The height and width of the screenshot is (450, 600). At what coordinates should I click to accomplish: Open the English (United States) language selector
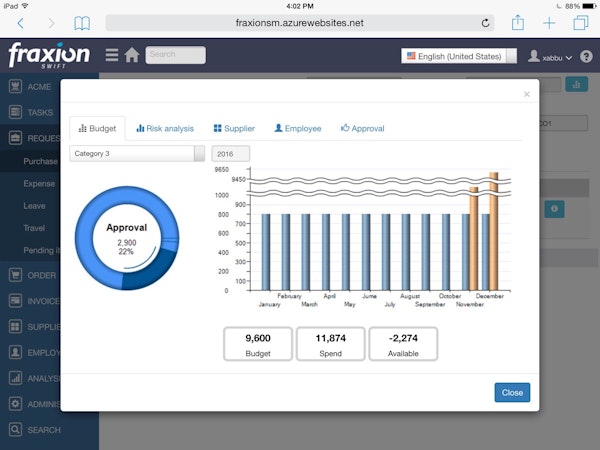click(459, 56)
